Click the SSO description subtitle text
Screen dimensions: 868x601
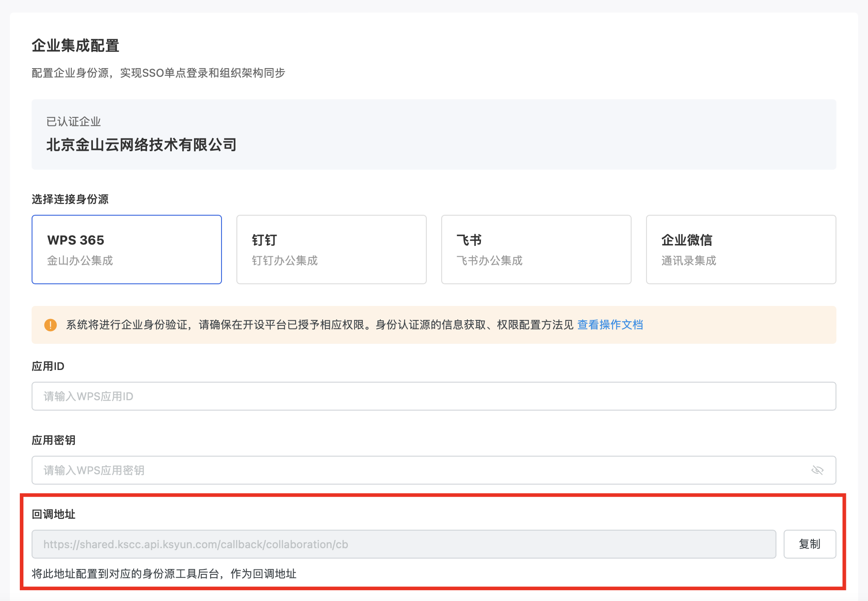pos(158,73)
